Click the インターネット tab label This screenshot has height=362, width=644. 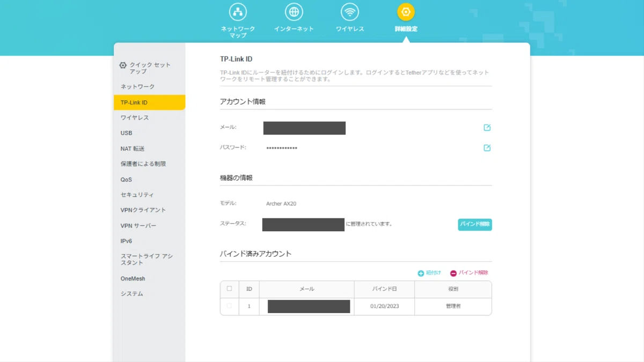coord(294,29)
